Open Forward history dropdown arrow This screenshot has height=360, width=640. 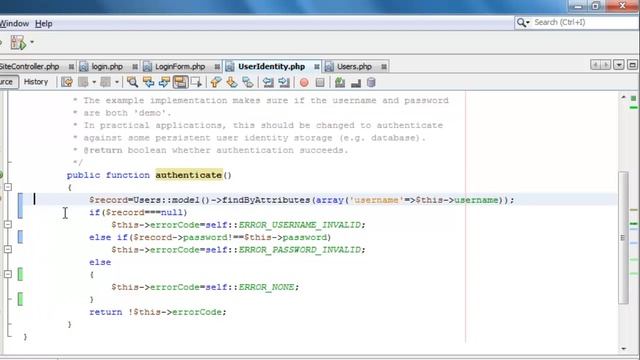[117, 82]
